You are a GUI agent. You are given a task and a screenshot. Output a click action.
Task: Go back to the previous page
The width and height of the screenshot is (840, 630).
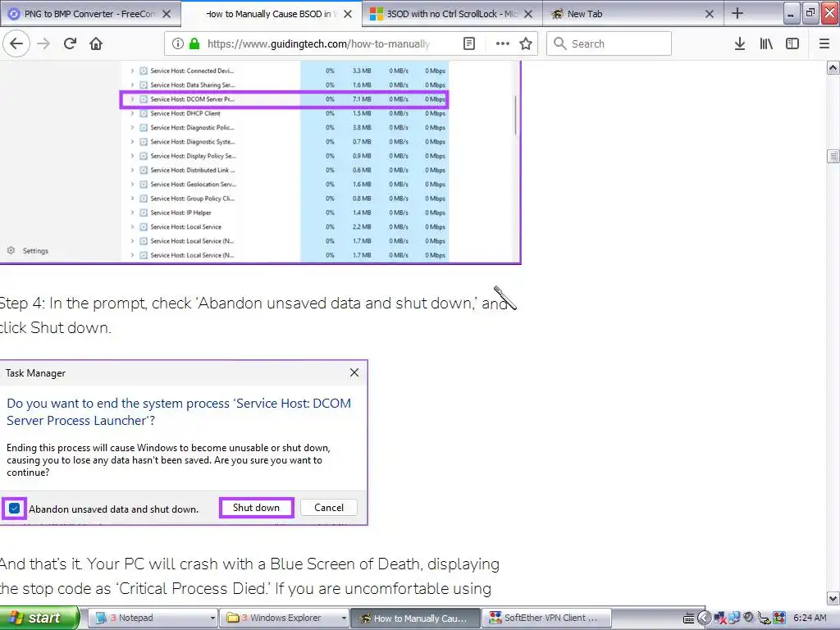point(16,43)
